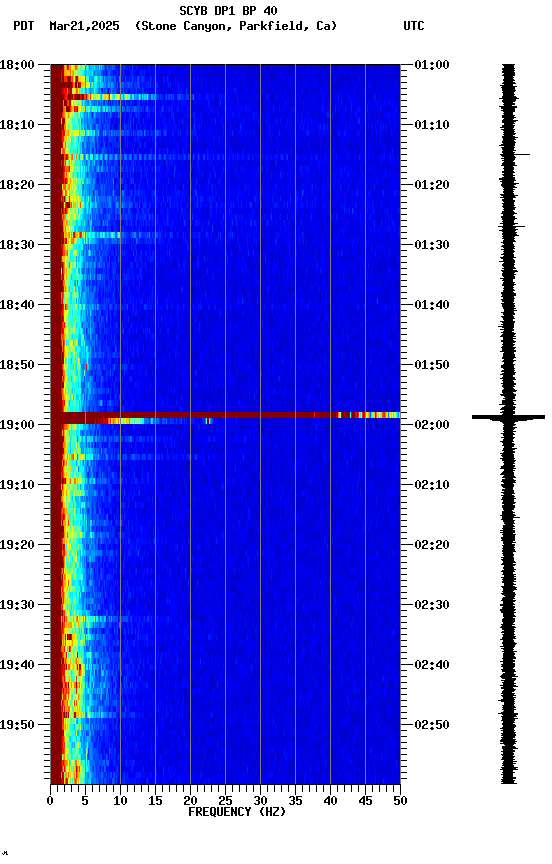Click the 15 Hz frequency axis label
Screen dimensions: 552x864
click(x=155, y=801)
